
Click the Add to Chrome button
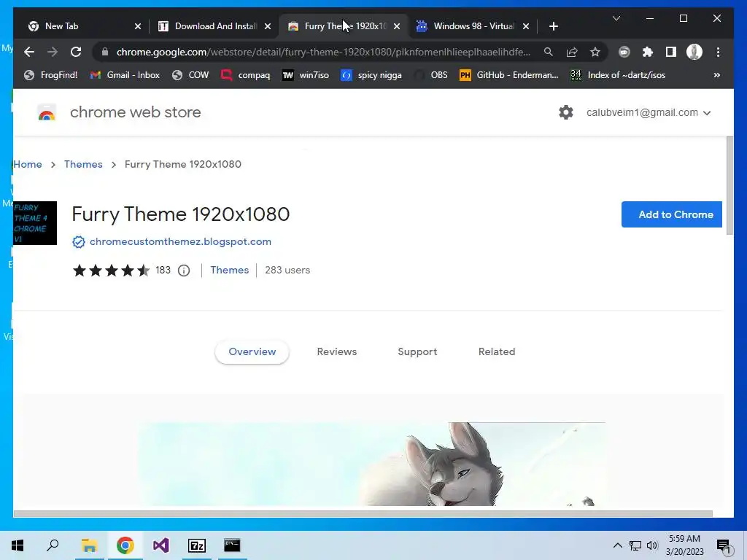point(672,214)
